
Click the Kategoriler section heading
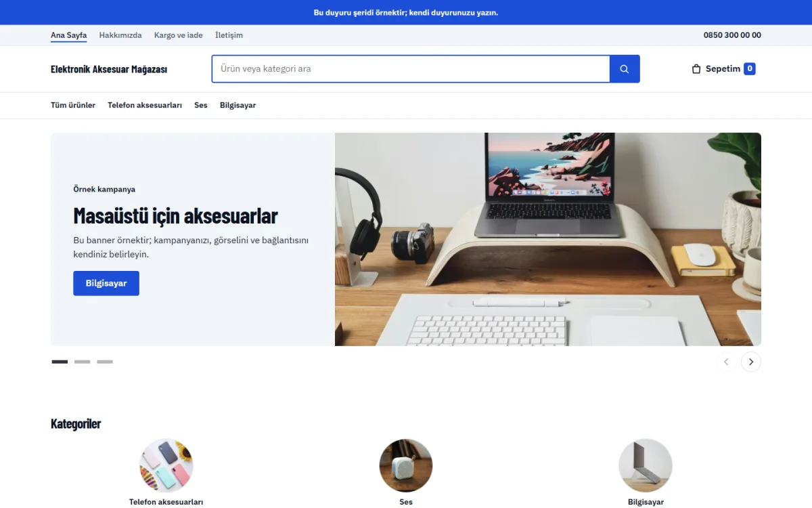tap(76, 424)
